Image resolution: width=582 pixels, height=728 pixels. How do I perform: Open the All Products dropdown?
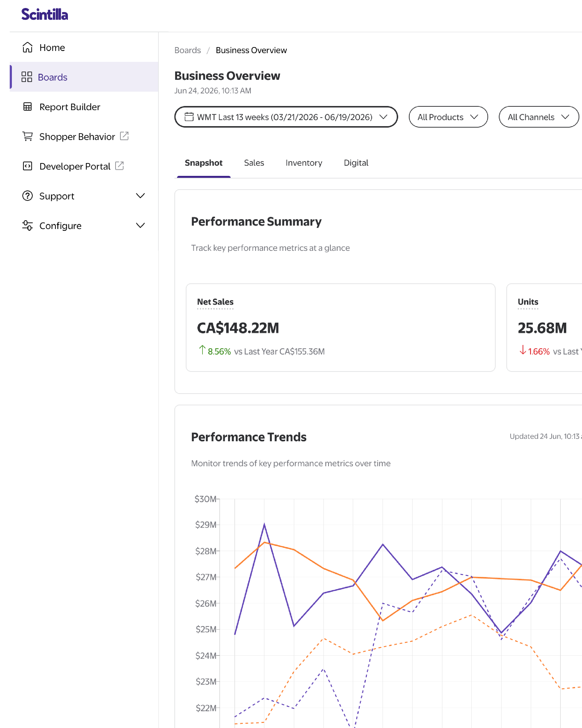[448, 117]
